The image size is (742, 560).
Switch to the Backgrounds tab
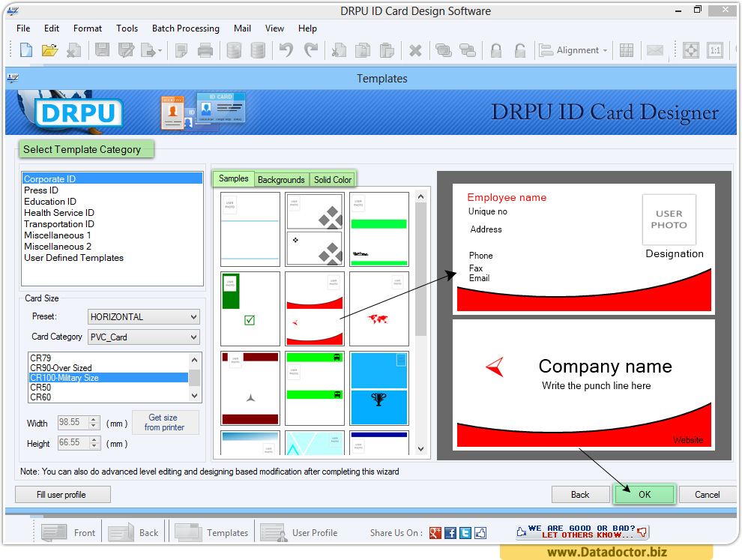coord(281,180)
